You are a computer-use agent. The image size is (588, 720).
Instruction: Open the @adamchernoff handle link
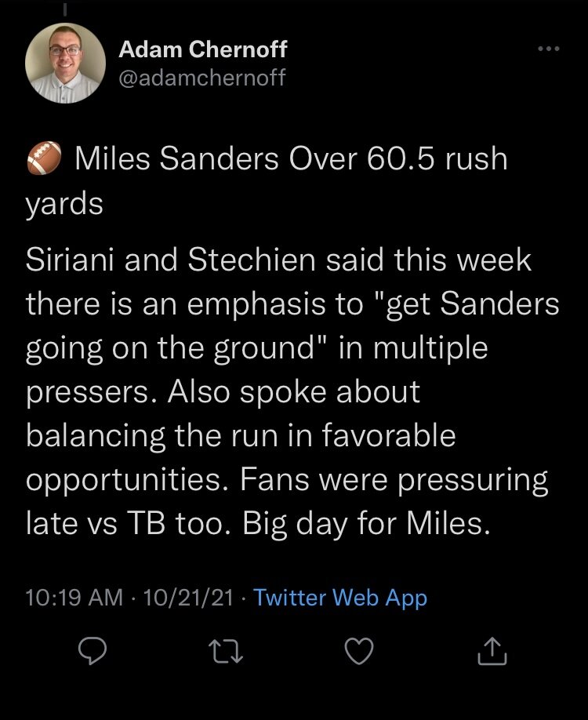(201, 77)
